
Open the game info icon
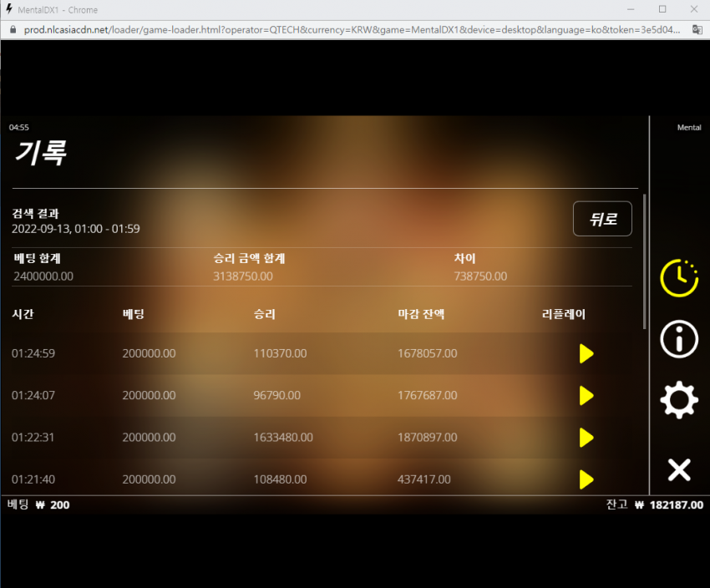(x=679, y=339)
